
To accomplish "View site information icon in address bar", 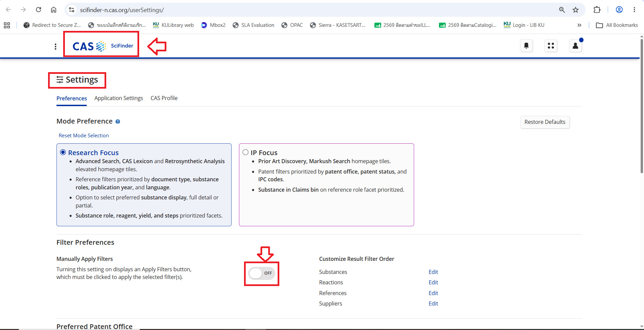I will [x=72, y=10].
